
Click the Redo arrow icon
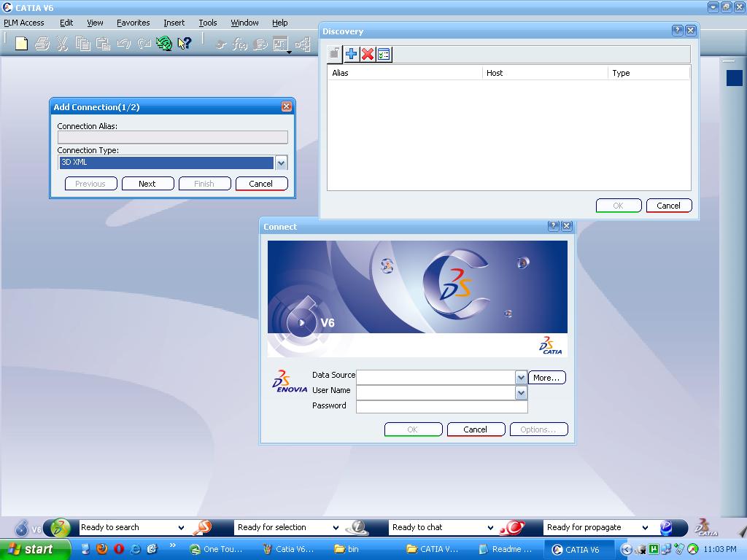(144, 44)
